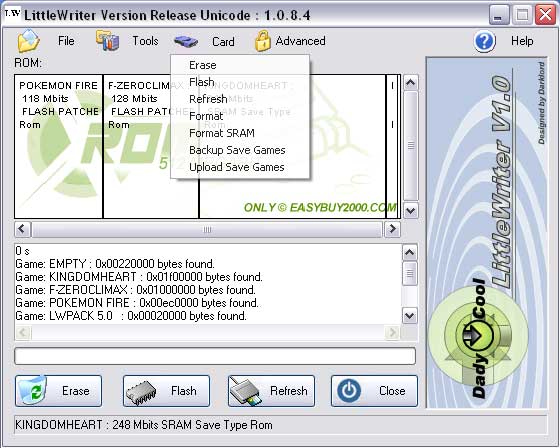Open the Advanced menu
Screen dimensions: 560x448
click(300, 41)
